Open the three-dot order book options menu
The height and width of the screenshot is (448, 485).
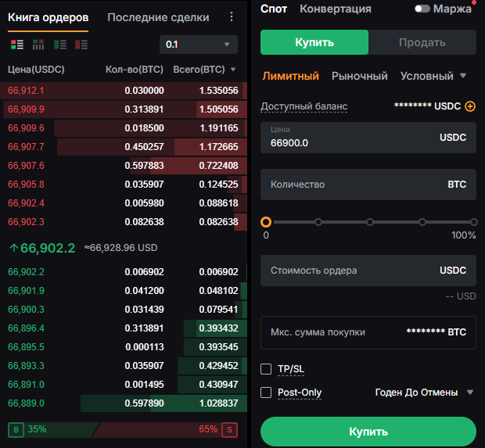coord(231,17)
